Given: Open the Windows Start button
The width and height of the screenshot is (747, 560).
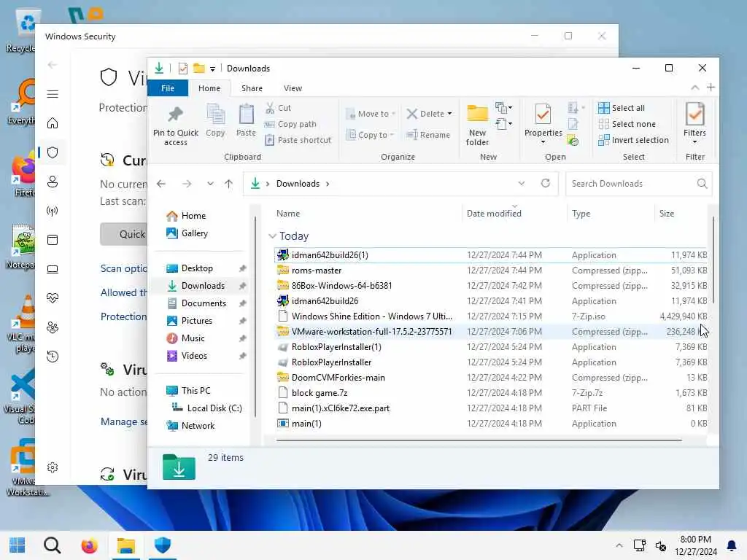Looking at the screenshot, I should 18,545.
